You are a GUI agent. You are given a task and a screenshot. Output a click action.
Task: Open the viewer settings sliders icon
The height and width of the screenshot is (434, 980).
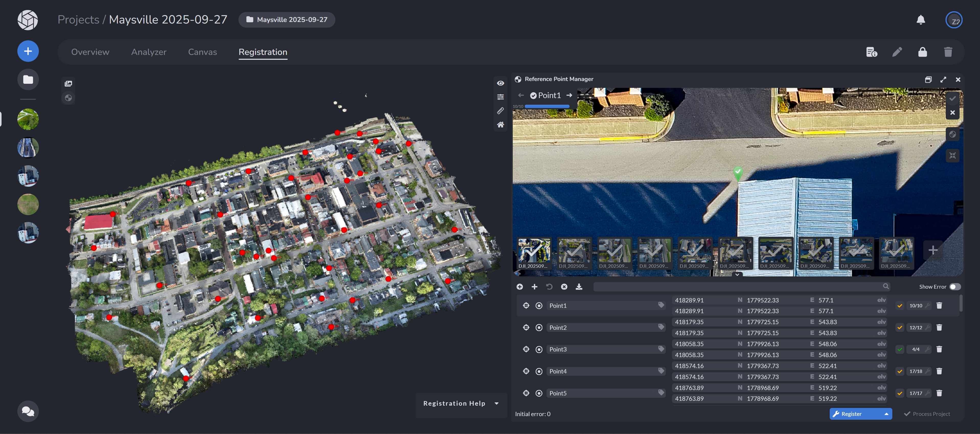click(x=500, y=97)
